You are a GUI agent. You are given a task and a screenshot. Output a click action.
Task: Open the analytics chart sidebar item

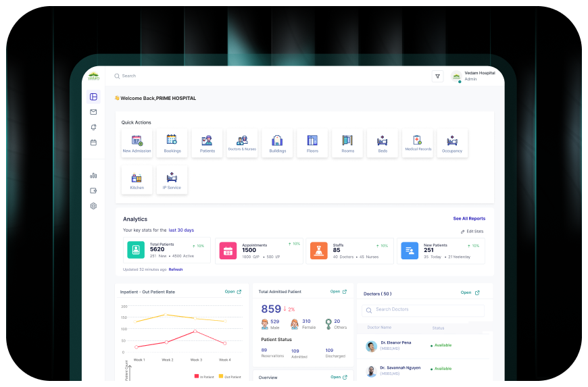93,176
